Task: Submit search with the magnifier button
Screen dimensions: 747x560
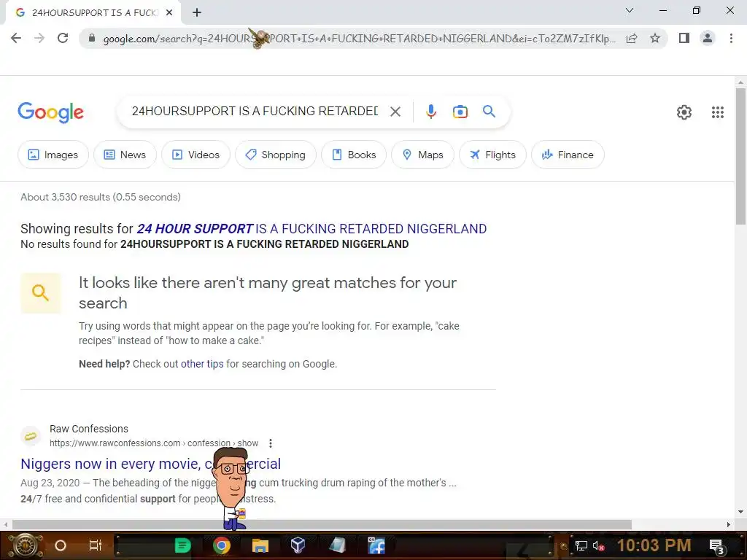Action: (x=489, y=112)
